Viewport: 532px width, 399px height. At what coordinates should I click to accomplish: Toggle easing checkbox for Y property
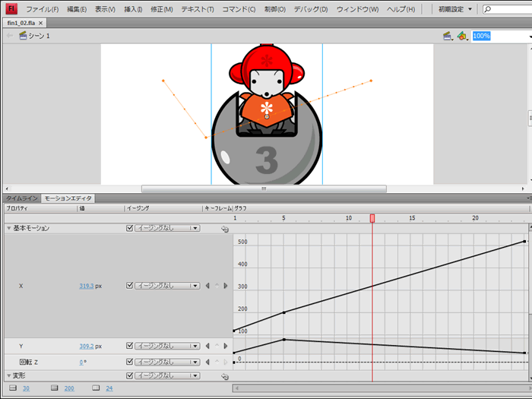(129, 346)
